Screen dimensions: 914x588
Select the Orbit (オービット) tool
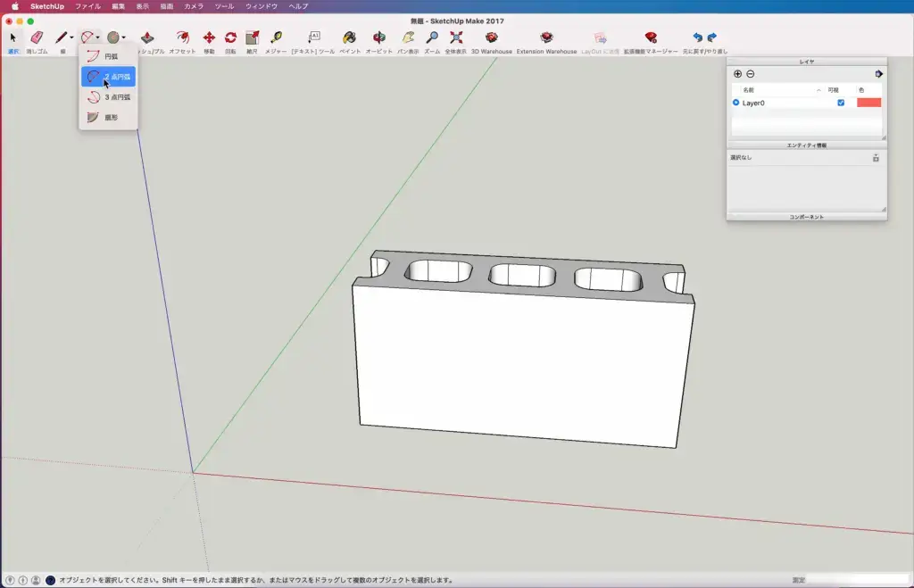[x=378, y=37]
